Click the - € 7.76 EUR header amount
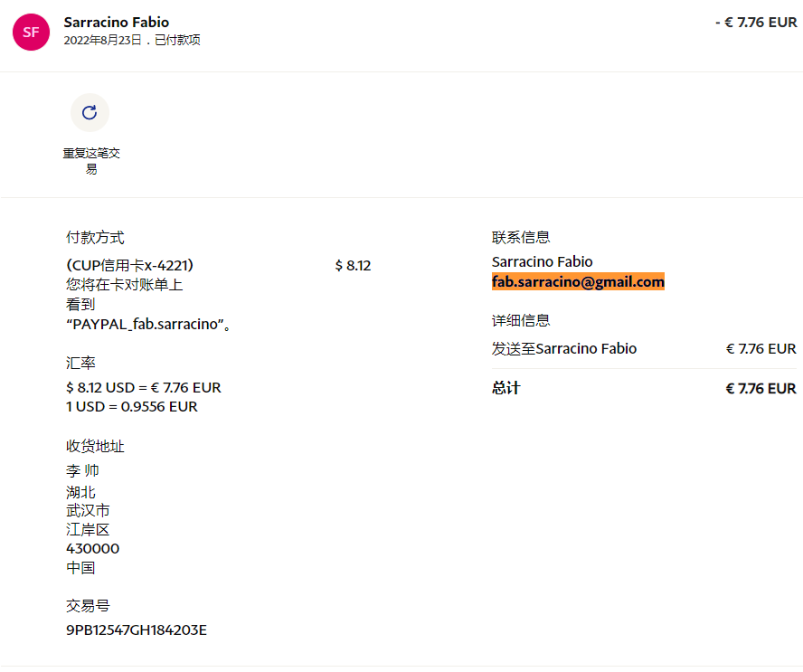803x672 pixels. coord(755,22)
